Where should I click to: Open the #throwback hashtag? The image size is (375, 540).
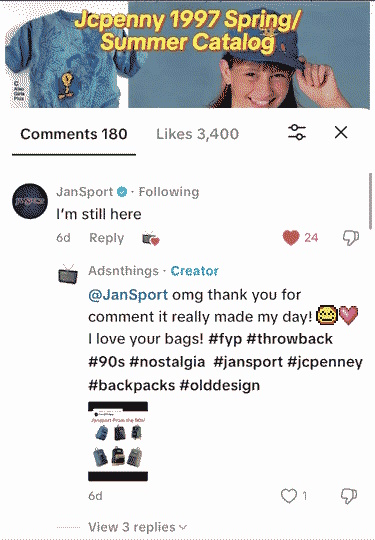[x=290, y=339]
